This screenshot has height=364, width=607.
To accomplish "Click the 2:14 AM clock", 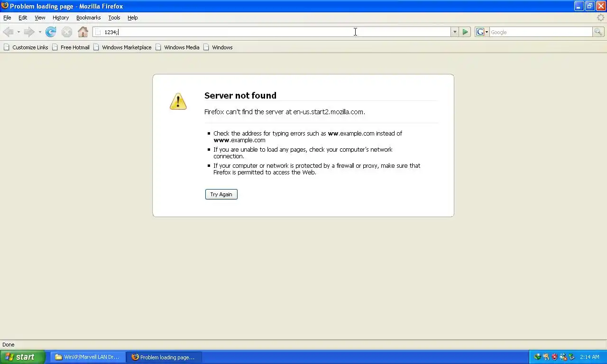I will pos(589,357).
